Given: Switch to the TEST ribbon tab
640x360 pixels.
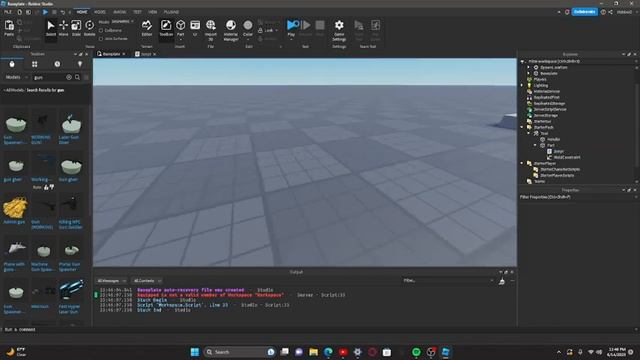Looking at the screenshot, I should [x=138, y=12].
